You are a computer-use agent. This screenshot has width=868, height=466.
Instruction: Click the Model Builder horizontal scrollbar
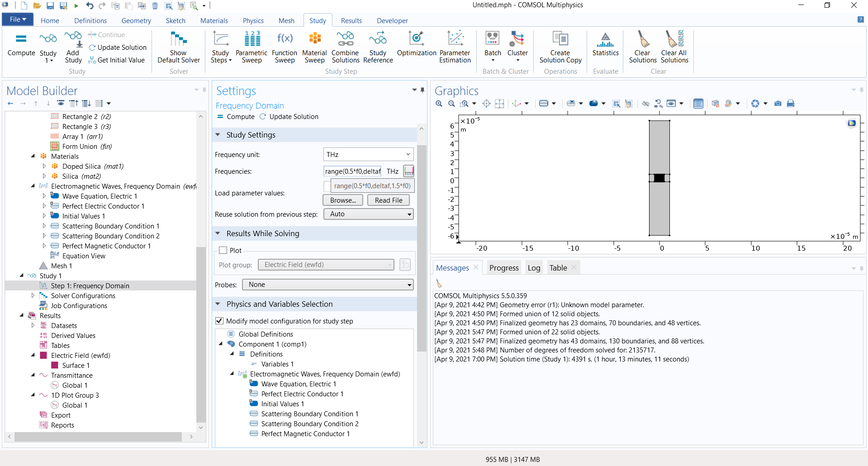pos(98,437)
